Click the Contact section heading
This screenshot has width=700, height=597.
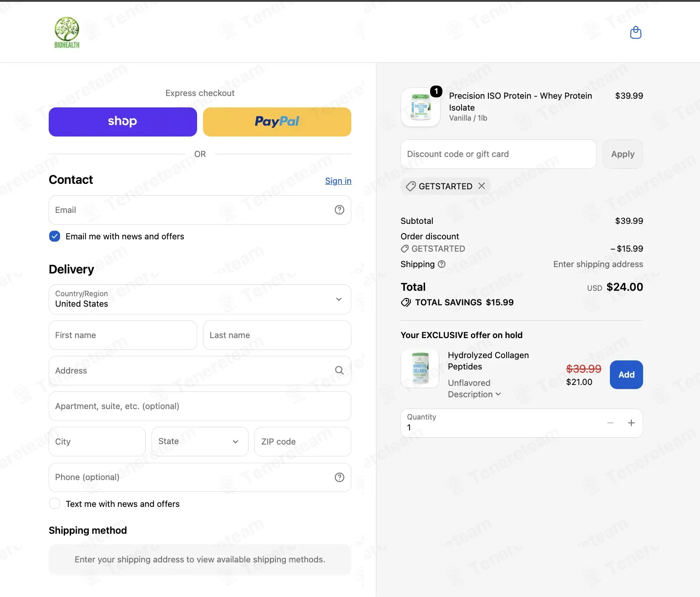[x=71, y=180]
